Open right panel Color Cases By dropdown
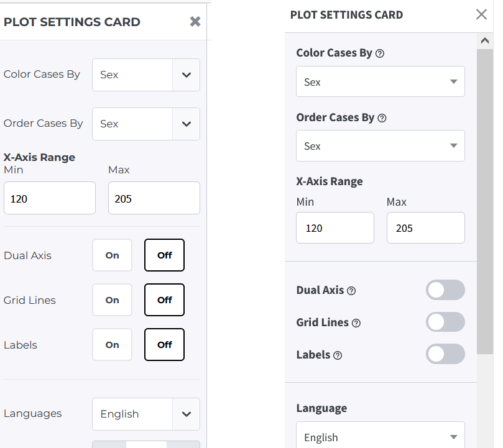Screen dimensions: 503x448 pyautogui.click(x=381, y=81)
